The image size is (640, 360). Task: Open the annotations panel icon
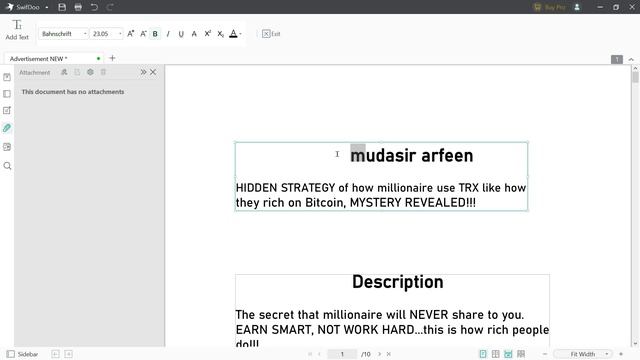click(7, 111)
